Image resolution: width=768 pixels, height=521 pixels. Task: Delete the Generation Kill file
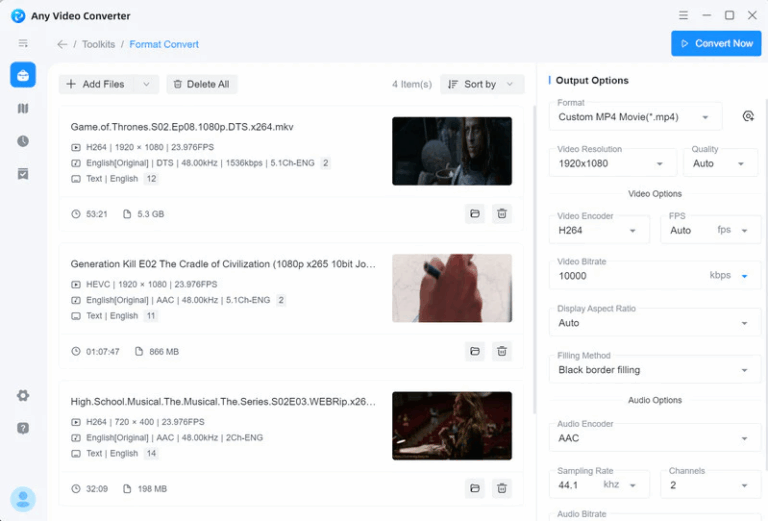pos(502,351)
